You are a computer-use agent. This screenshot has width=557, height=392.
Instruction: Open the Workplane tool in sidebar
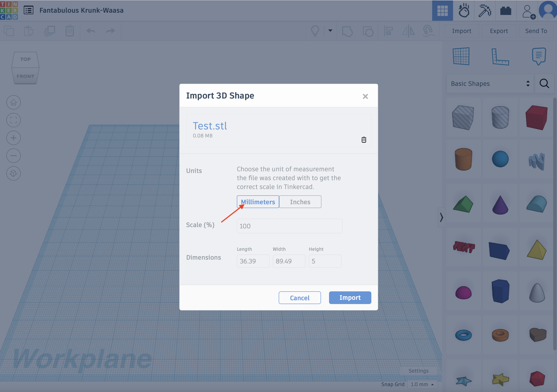[461, 56]
